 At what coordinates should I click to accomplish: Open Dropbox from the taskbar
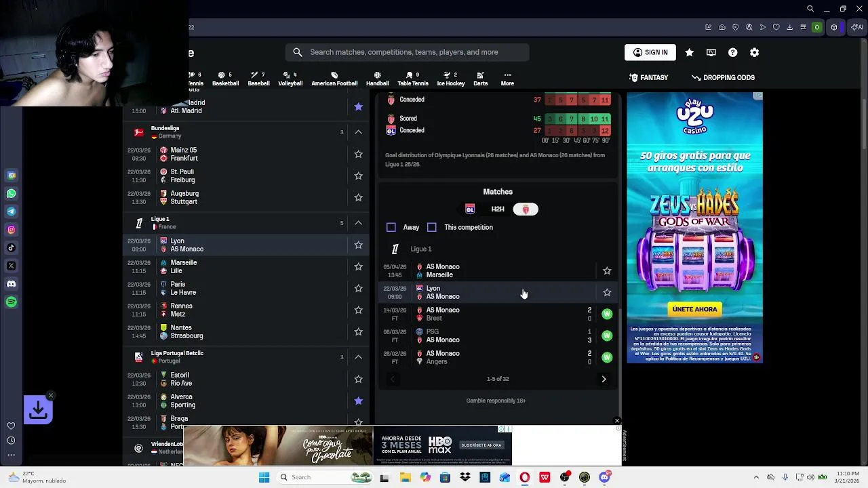pos(465,477)
